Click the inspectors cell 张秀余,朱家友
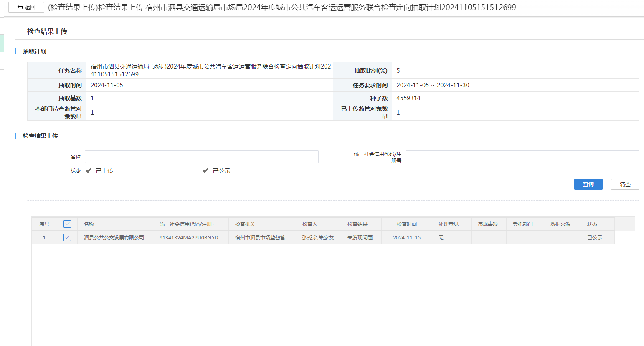The width and height of the screenshot is (644, 346). 318,237
